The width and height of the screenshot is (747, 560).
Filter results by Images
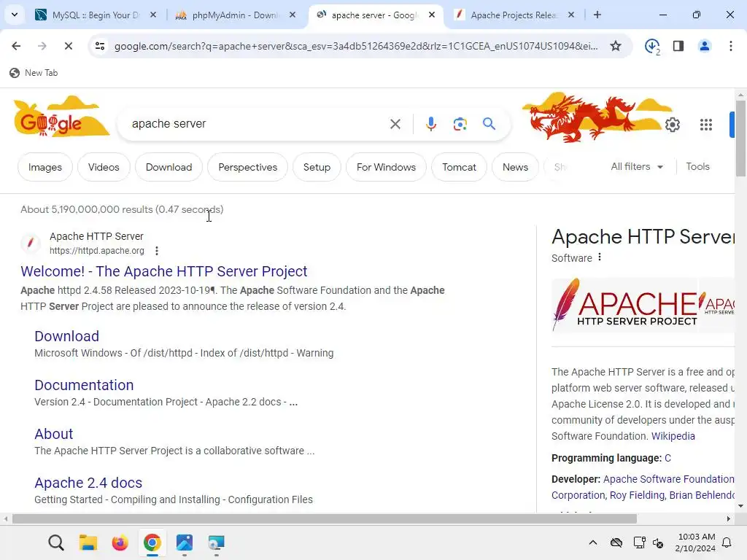pyautogui.click(x=44, y=167)
